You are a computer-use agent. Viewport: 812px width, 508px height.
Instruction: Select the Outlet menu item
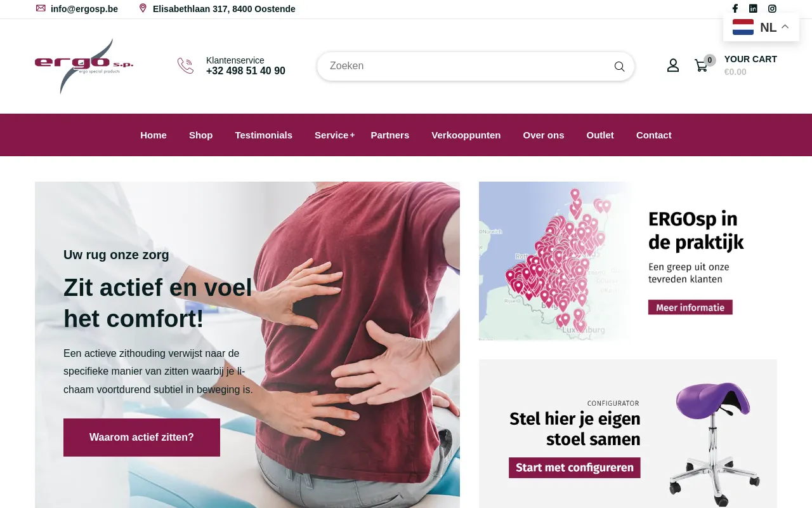(600, 135)
